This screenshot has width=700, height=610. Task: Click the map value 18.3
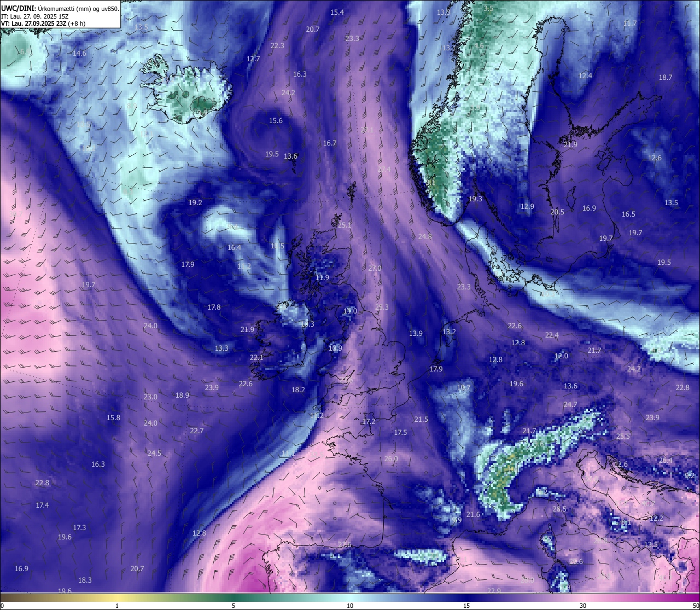pos(85,580)
